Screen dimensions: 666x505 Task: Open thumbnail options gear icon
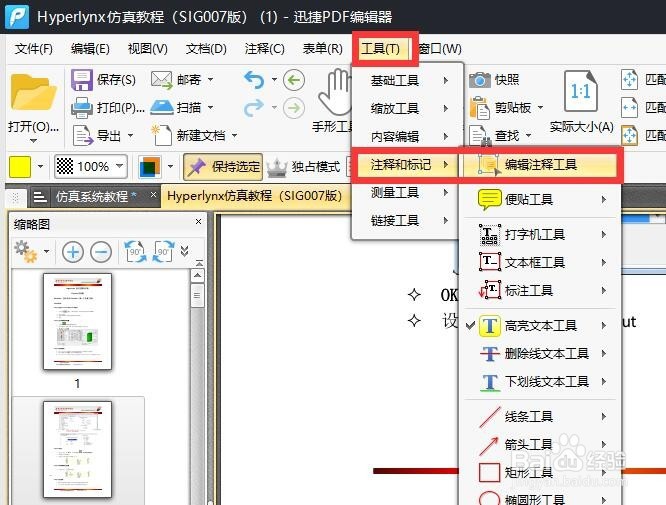25,251
